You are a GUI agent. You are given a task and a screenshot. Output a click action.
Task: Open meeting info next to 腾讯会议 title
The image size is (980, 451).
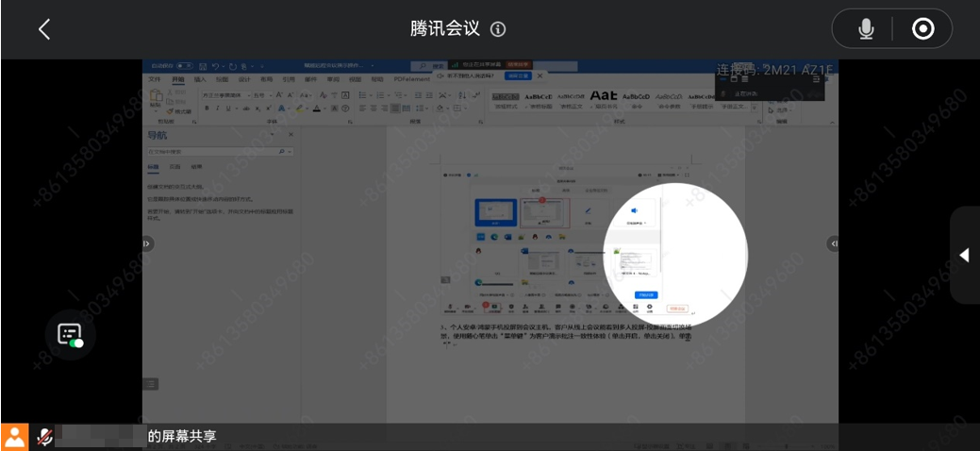498,29
